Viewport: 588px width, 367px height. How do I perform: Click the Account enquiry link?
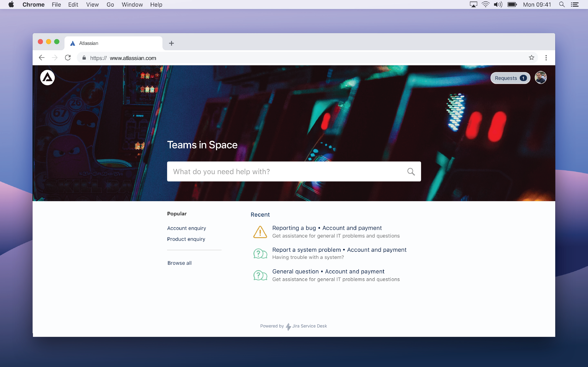tap(187, 228)
